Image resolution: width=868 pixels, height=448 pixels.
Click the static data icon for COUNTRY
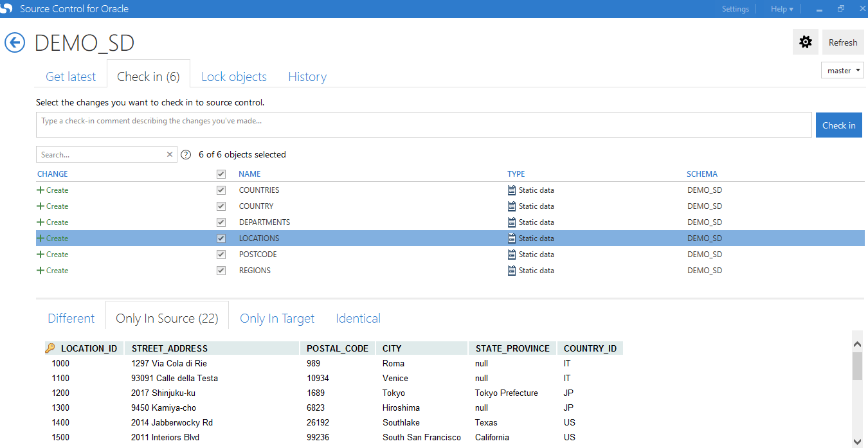512,206
